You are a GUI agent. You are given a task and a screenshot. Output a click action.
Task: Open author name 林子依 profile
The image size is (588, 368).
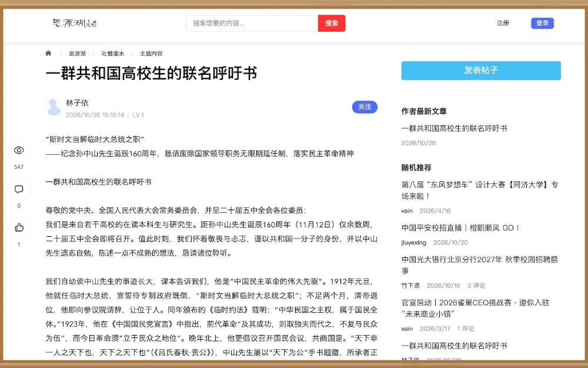click(77, 103)
